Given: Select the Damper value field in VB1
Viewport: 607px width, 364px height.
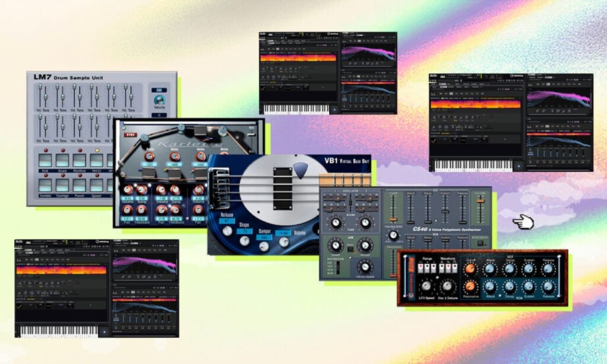Looking at the screenshot, I should point(264,237).
